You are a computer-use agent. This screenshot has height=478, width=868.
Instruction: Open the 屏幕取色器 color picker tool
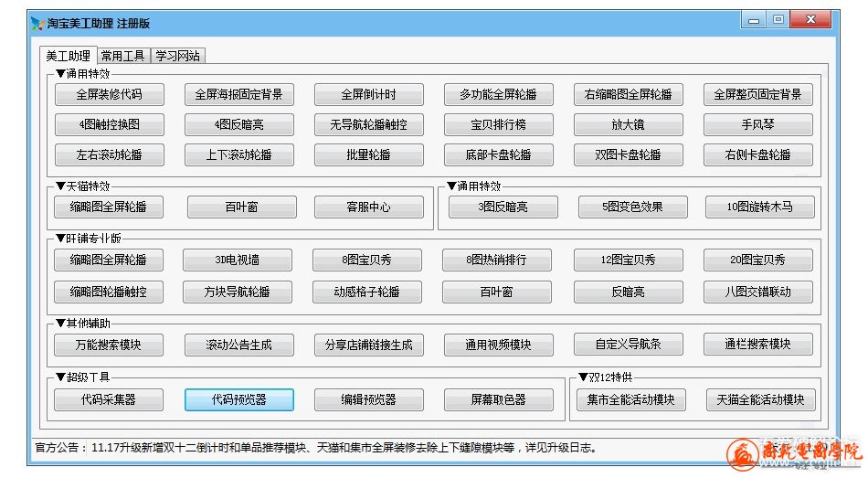click(x=498, y=400)
